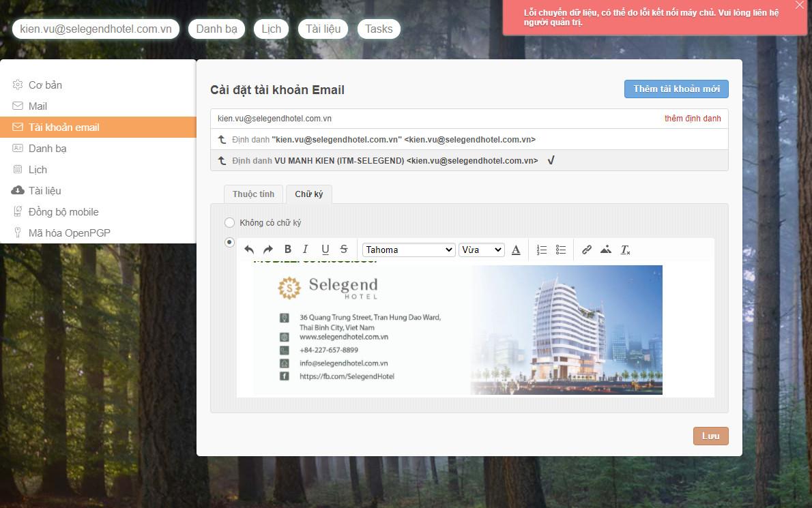Save the settings with the Lưu button
Image resolution: width=812 pixels, height=508 pixels.
(710, 436)
